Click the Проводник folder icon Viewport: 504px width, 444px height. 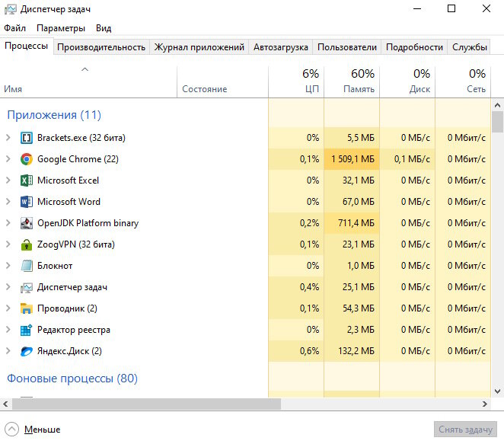point(27,308)
